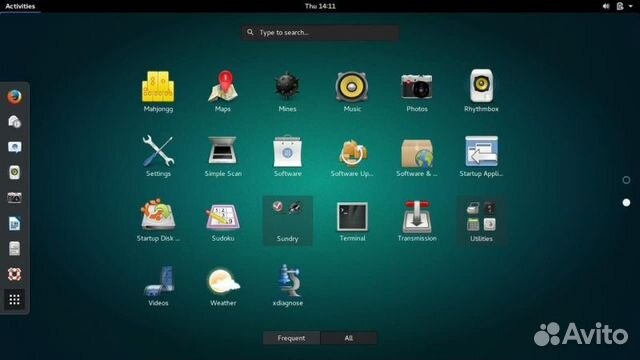Open the mail app in the dock

(x=14, y=122)
